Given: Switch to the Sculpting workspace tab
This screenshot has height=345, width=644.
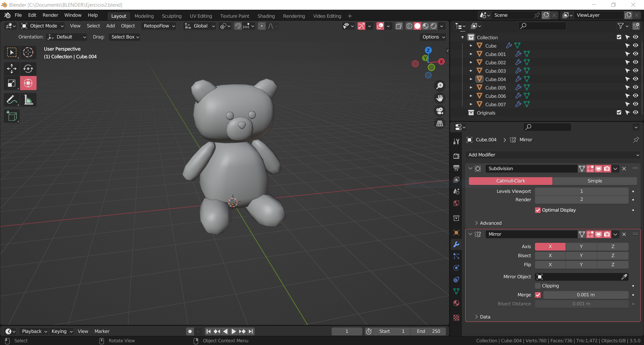Looking at the screenshot, I should [x=171, y=16].
